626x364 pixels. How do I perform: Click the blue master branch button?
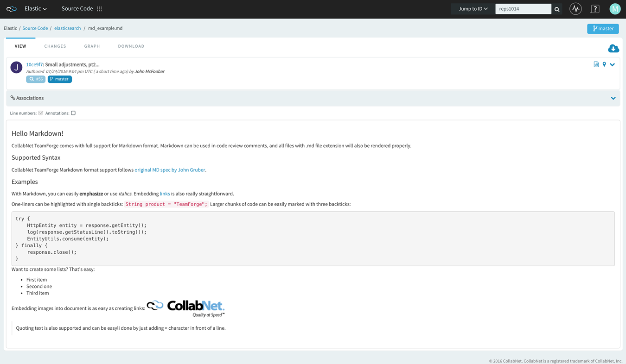603,28
